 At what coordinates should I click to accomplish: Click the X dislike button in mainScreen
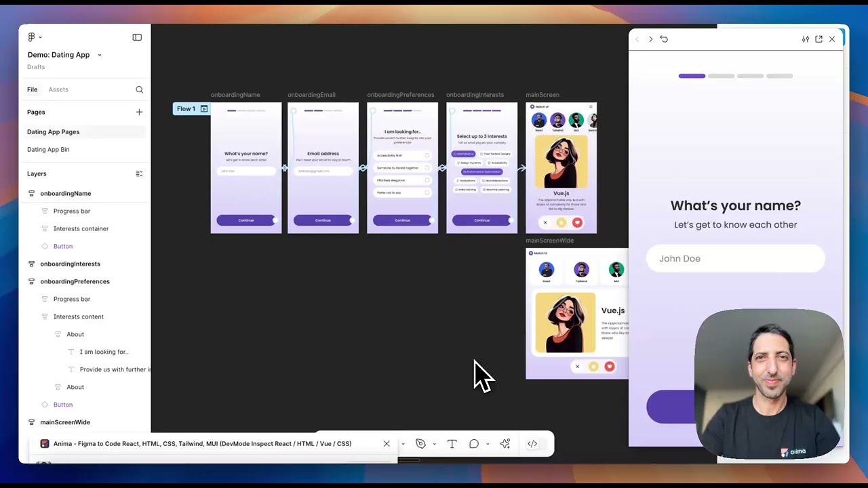pyautogui.click(x=545, y=222)
